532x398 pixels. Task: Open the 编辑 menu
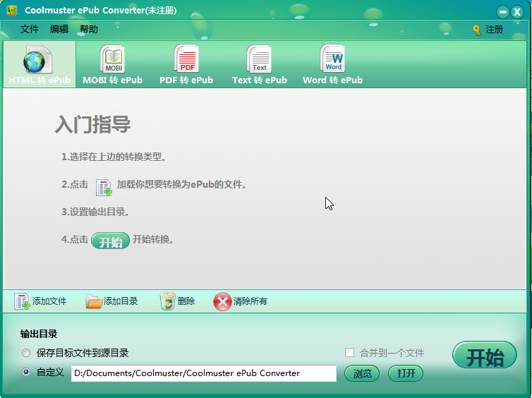[x=59, y=29]
